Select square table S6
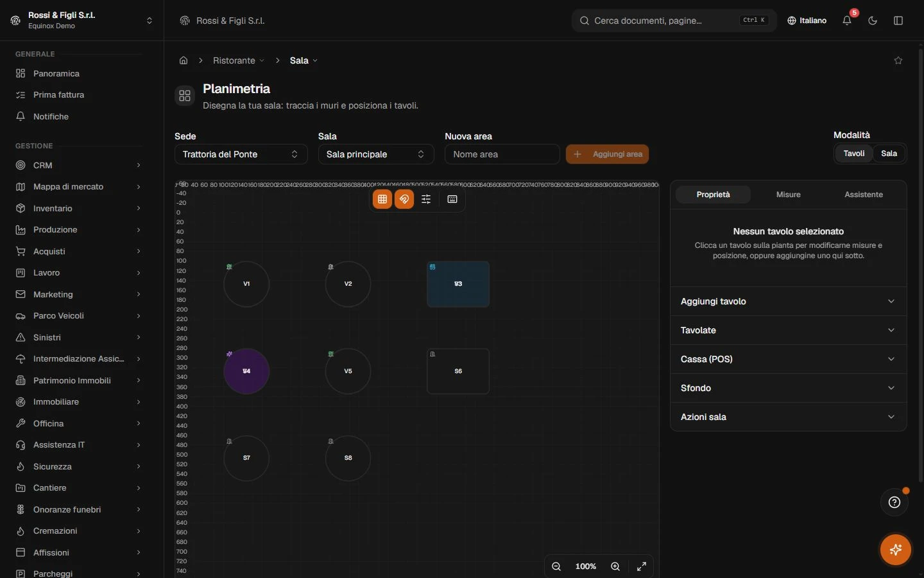This screenshot has height=578, width=924. tap(458, 371)
